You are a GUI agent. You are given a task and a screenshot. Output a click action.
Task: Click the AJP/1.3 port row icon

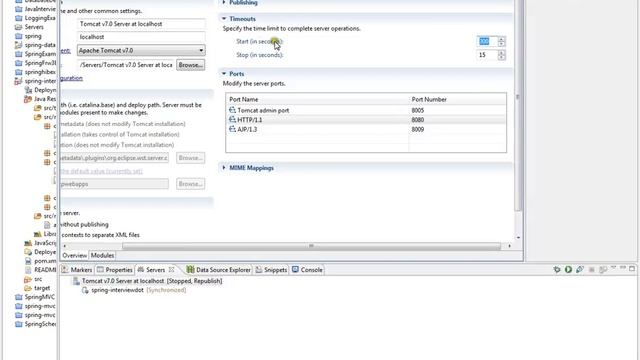pos(232,129)
